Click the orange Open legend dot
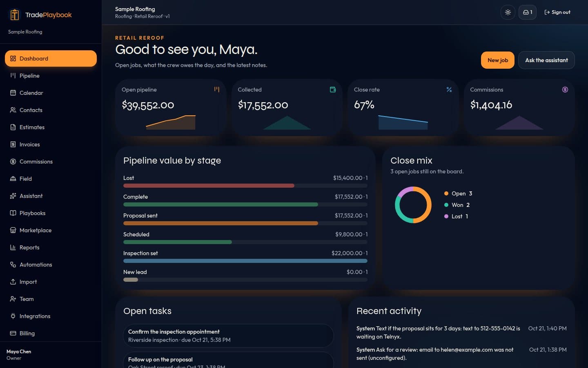 (x=446, y=193)
